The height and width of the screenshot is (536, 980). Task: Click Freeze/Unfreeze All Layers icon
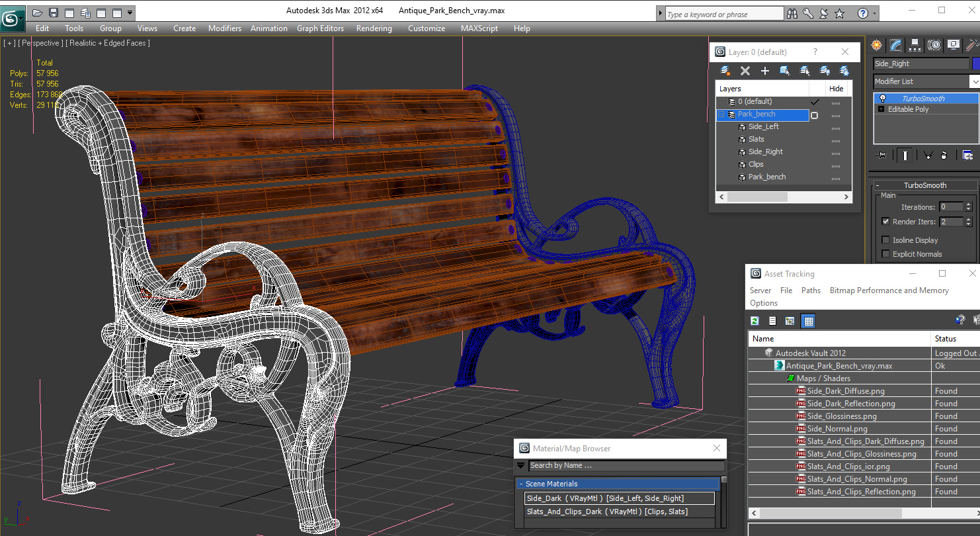[844, 71]
